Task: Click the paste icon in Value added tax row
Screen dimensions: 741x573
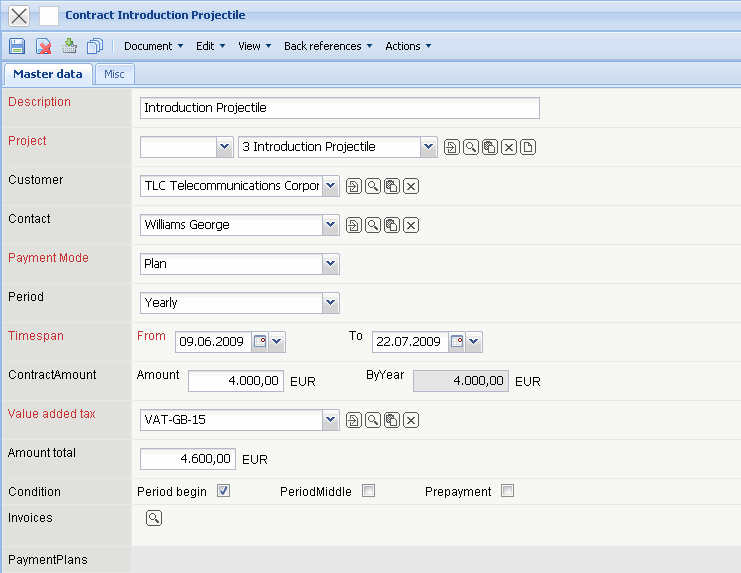Action: [391, 420]
